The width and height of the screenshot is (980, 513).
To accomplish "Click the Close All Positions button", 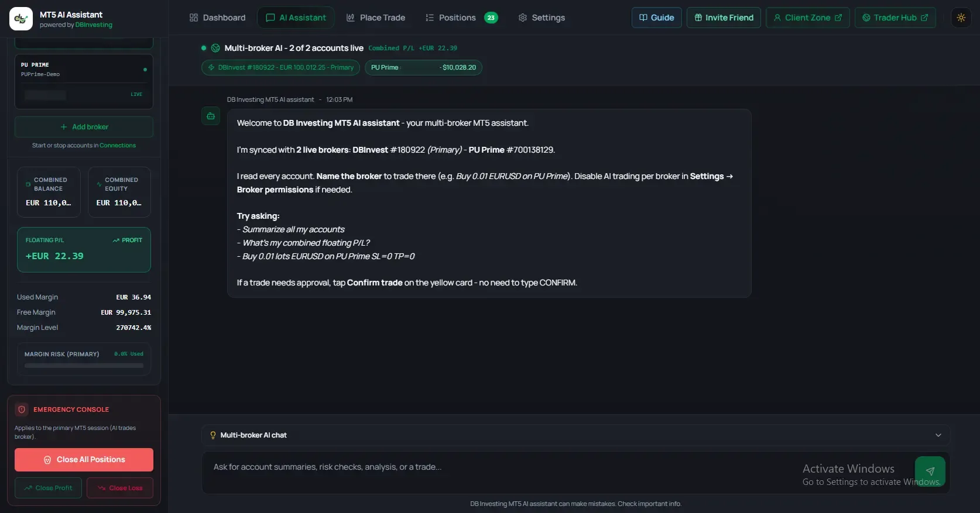I will point(84,460).
